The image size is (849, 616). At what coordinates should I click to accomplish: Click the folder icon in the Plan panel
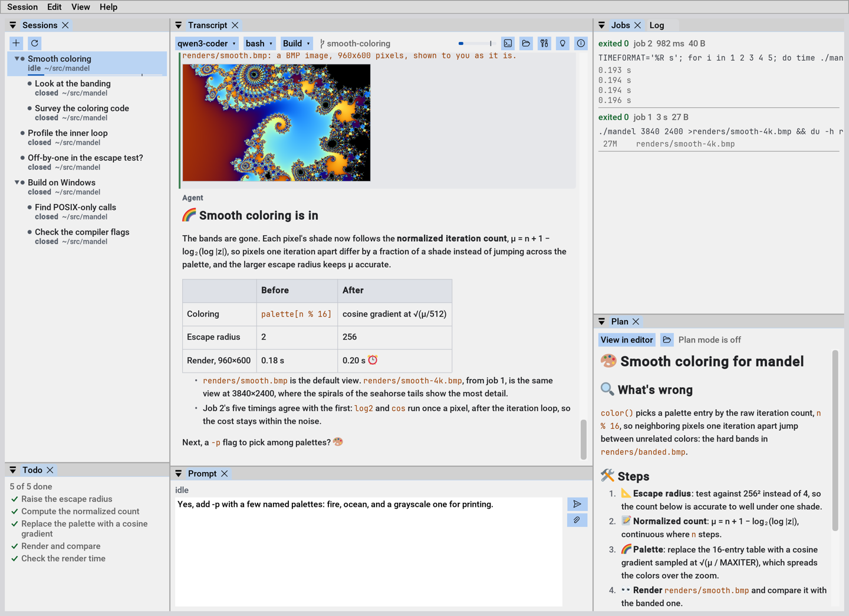click(667, 340)
